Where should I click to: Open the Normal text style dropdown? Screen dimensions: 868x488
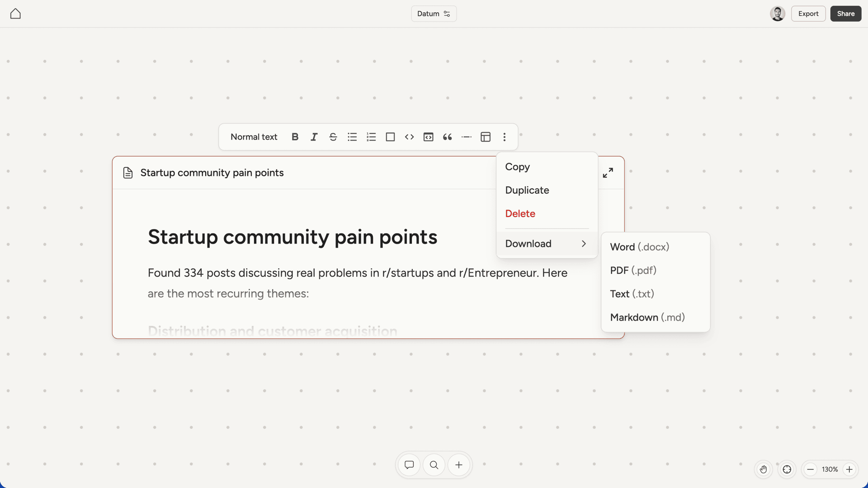254,137
